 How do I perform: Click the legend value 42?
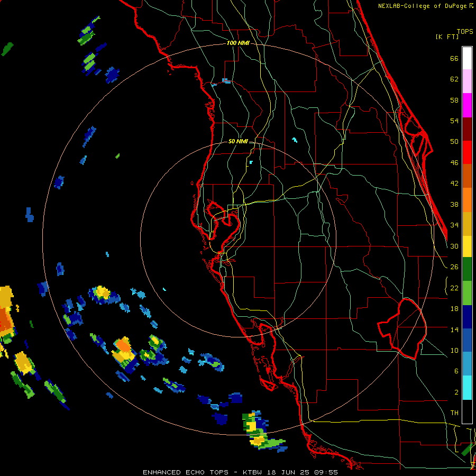[x=454, y=184]
